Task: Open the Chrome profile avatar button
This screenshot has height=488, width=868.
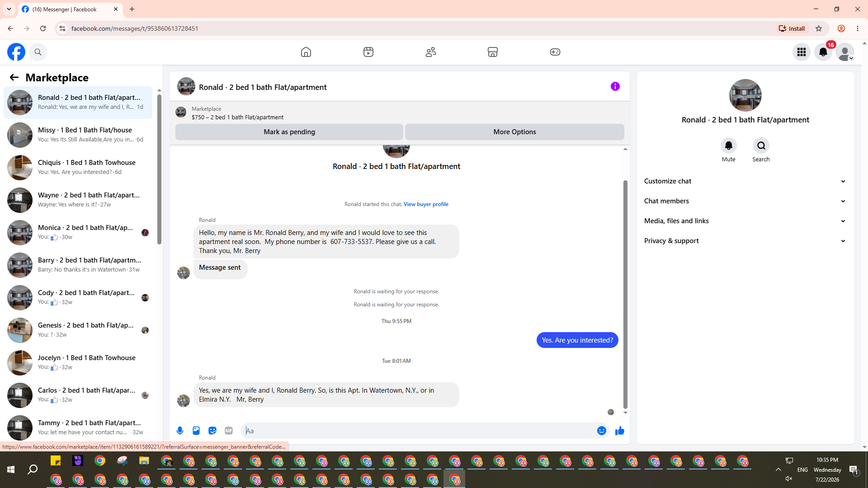Action: coord(841,28)
